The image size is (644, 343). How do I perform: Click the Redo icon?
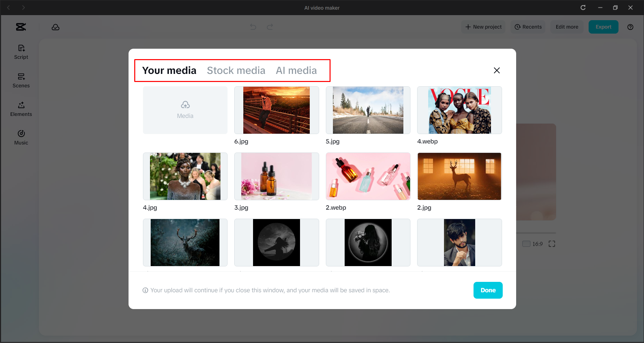pyautogui.click(x=270, y=27)
